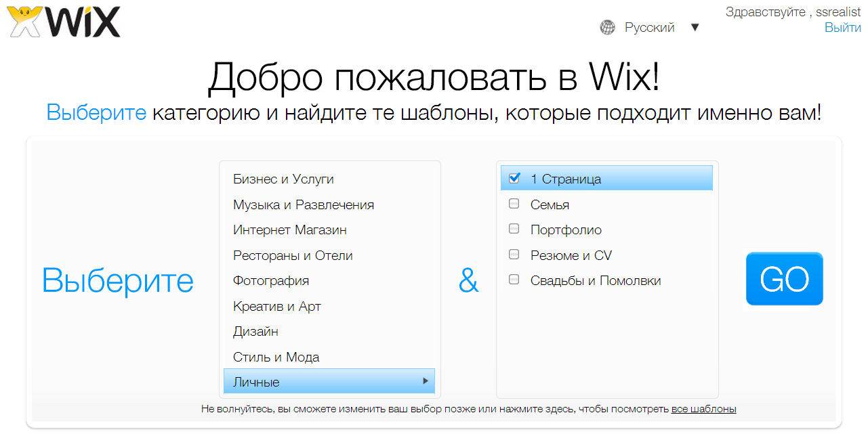Image resolution: width=868 pixels, height=436 pixels.
Task: Click the large Выберите label left of categories
Action: click(118, 280)
